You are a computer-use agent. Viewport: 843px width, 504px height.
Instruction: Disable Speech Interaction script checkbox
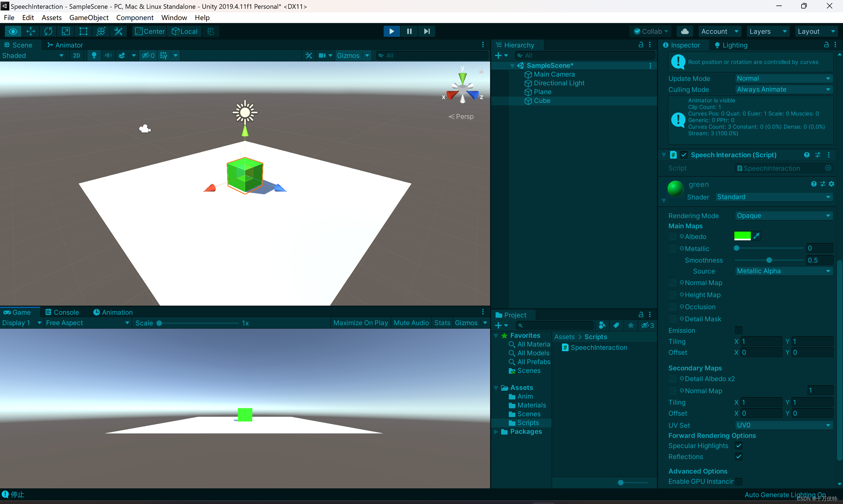click(684, 155)
